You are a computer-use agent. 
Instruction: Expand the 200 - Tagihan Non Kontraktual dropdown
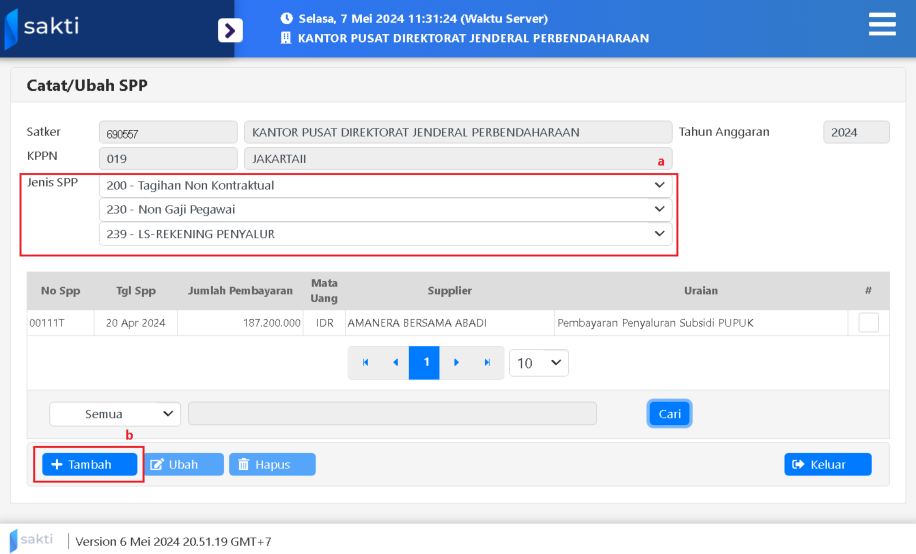tap(386, 185)
